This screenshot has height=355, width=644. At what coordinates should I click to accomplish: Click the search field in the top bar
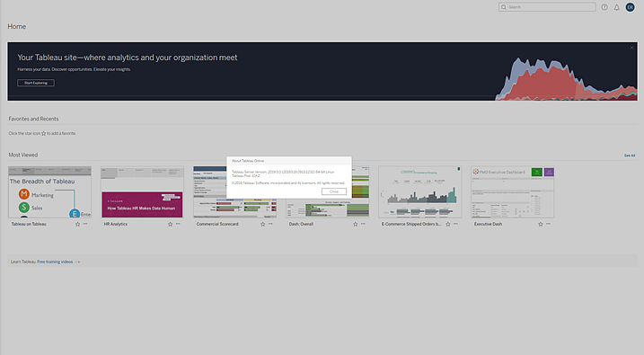click(x=547, y=7)
